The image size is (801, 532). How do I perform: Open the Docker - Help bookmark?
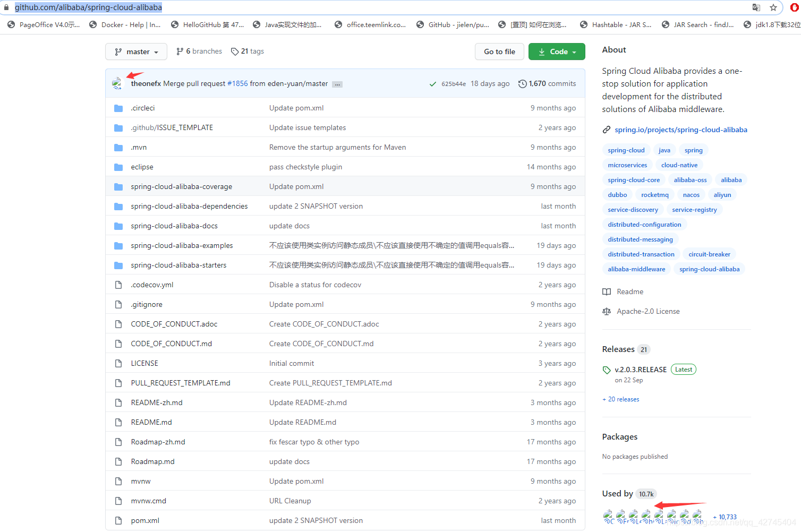pos(125,24)
